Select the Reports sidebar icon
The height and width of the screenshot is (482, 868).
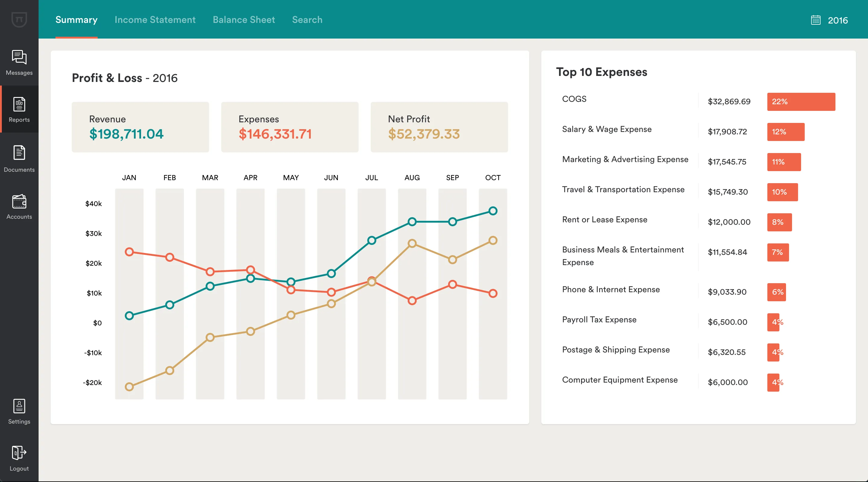pyautogui.click(x=19, y=105)
